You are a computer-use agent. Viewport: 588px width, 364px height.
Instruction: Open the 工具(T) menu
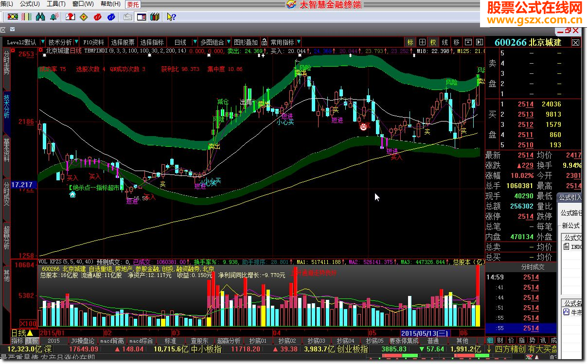point(55,4)
